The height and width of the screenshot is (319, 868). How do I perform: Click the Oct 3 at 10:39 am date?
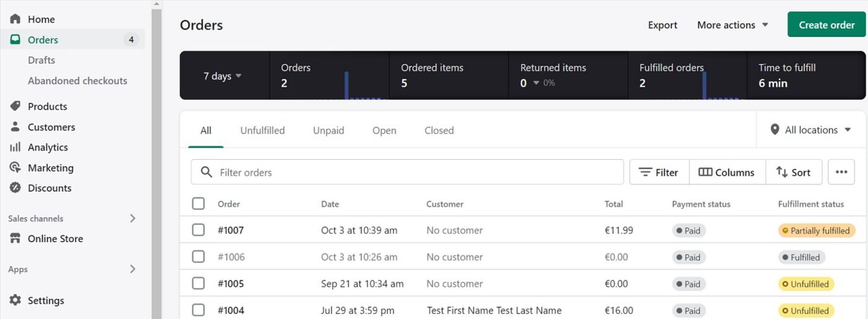359,230
